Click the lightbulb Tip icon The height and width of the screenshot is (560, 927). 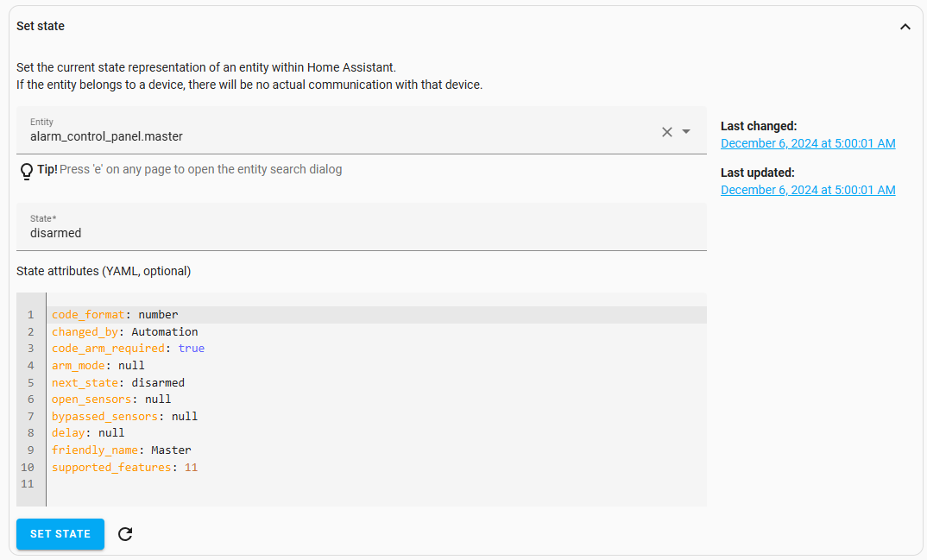(x=26, y=171)
